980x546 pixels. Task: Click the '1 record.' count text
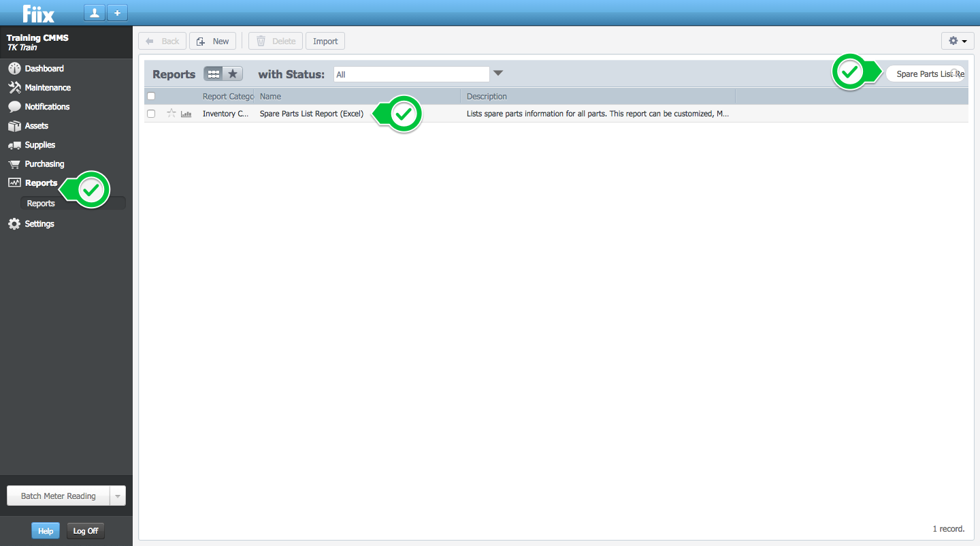point(948,528)
